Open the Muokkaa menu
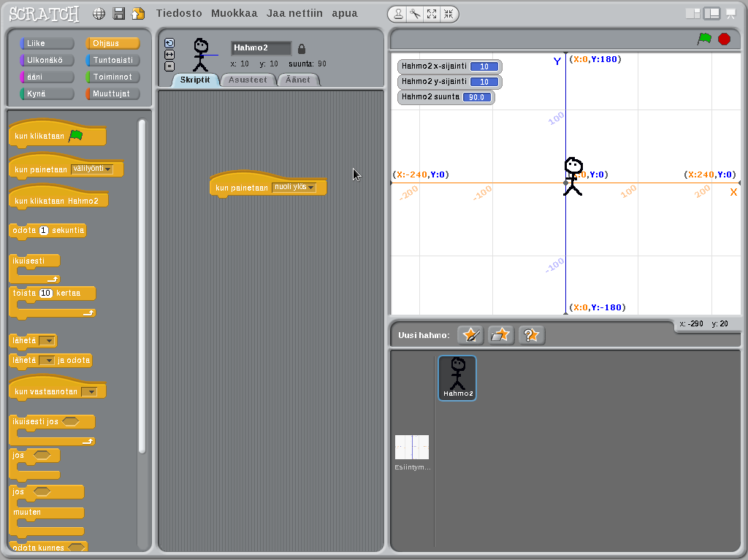 [x=234, y=13]
